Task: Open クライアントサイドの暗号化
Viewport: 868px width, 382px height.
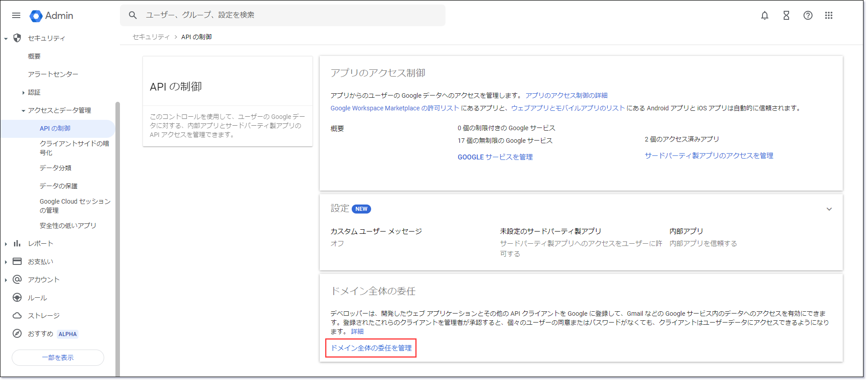Action: pos(74,148)
